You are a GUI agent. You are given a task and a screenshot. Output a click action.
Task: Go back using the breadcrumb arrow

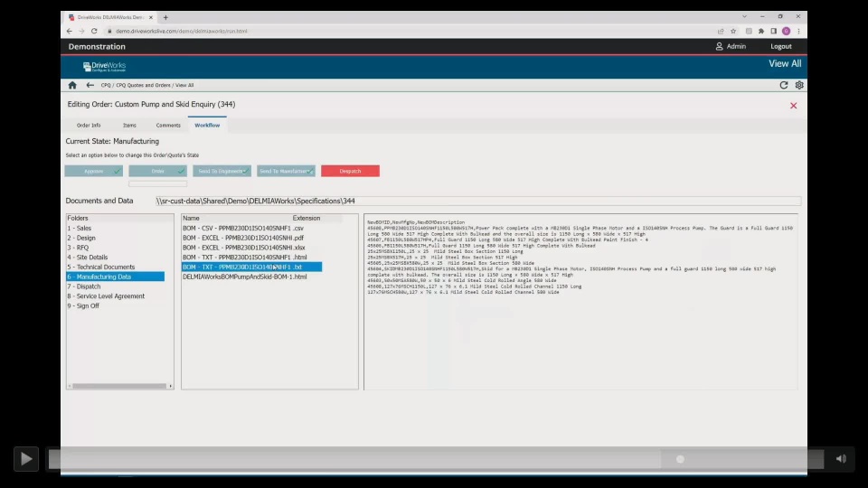click(x=90, y=85)
